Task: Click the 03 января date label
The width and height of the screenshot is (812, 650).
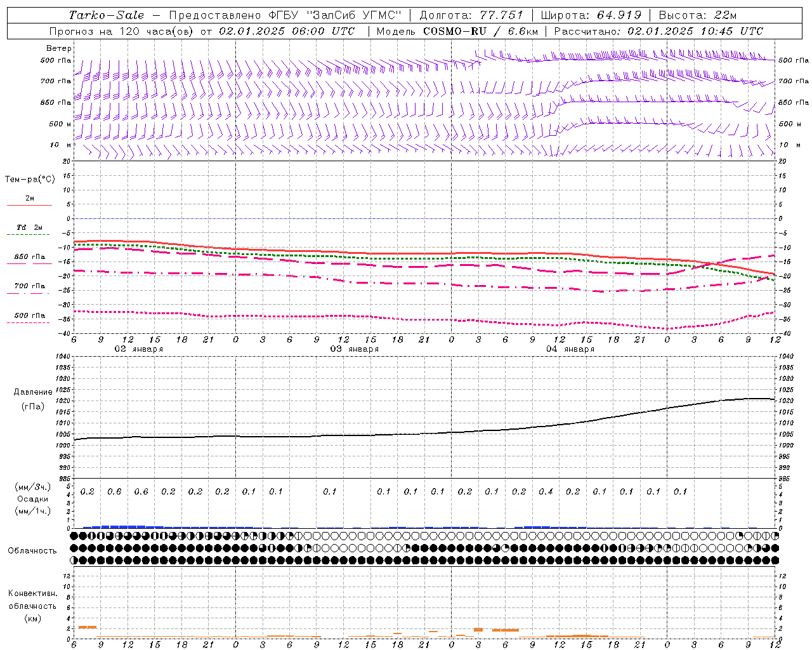Action: pyautogui.click(x=354, y=349)
